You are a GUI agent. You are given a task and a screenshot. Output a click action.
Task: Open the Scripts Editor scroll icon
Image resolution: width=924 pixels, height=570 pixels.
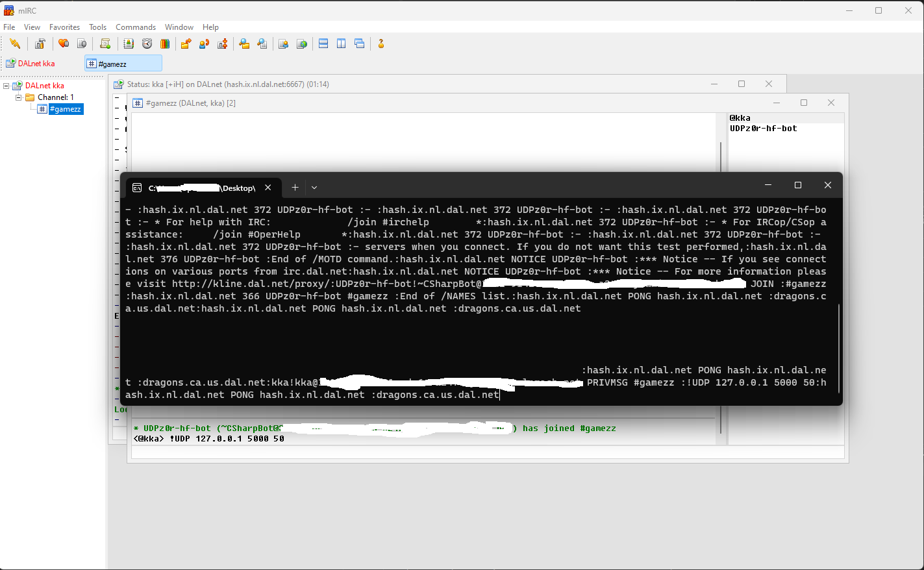(x=105, y=43)
